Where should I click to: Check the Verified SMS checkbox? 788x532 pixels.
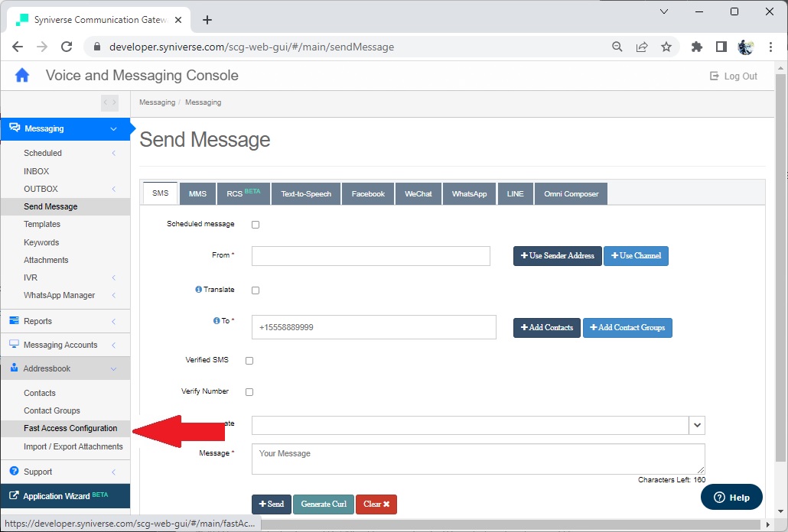249,360
